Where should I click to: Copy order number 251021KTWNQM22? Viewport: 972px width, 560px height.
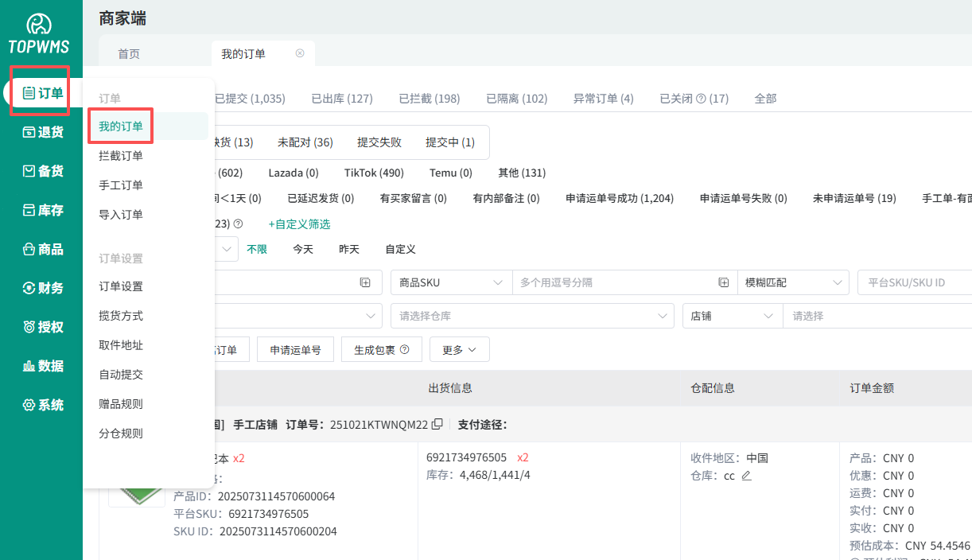[437, 425]
